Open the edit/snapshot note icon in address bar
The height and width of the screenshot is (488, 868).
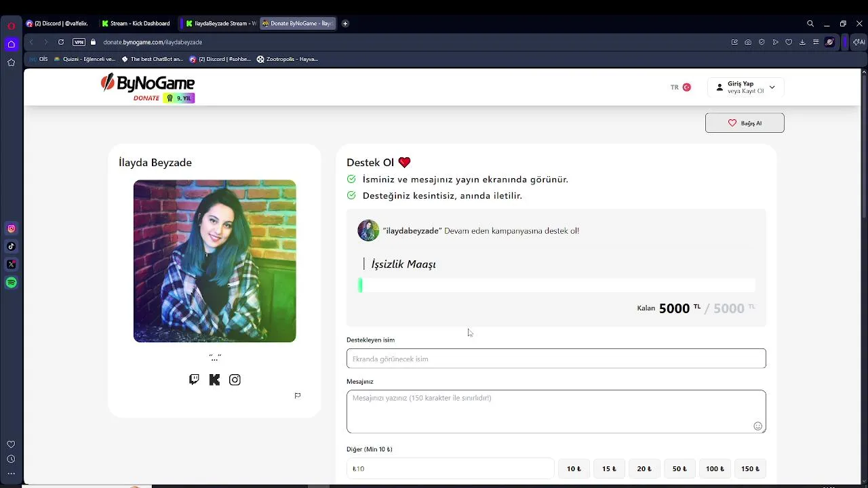734,42
